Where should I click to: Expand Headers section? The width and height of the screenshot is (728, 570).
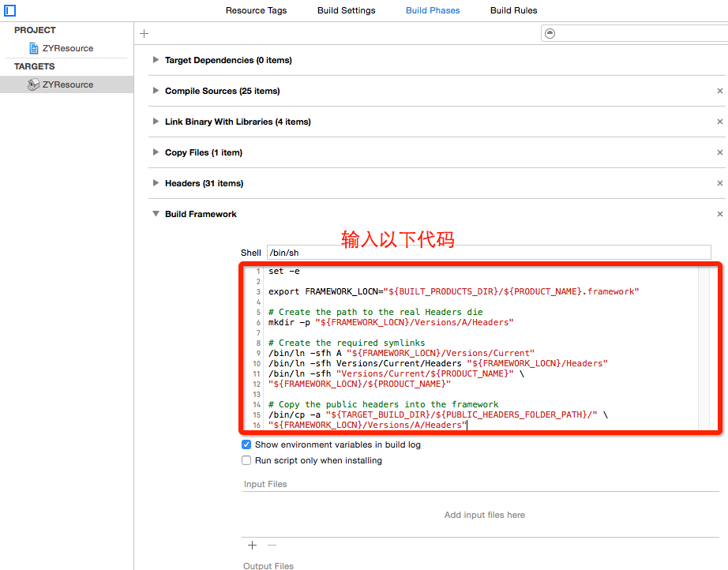pos(156,183)
